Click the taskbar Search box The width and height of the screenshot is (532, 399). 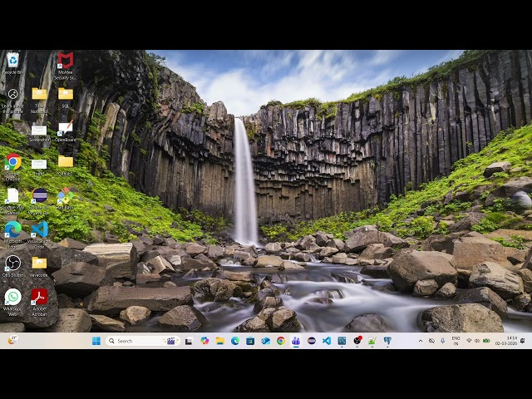[137, 341]
